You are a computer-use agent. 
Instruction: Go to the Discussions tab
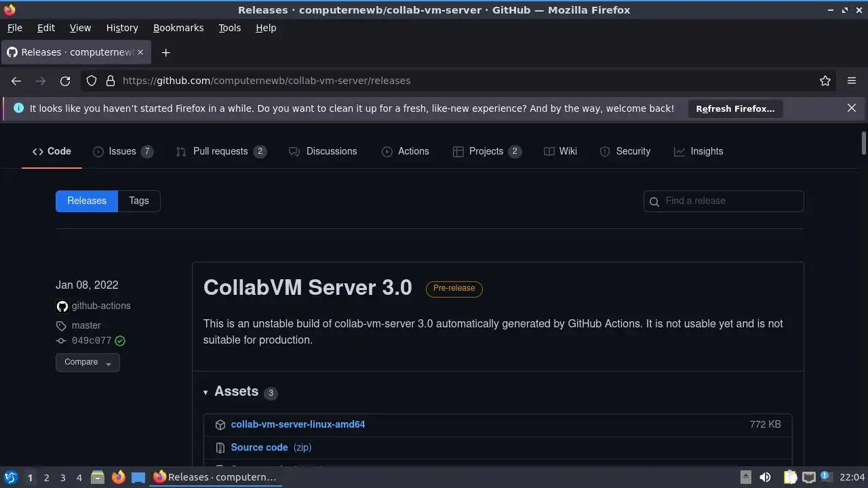[x=323, y=151]
